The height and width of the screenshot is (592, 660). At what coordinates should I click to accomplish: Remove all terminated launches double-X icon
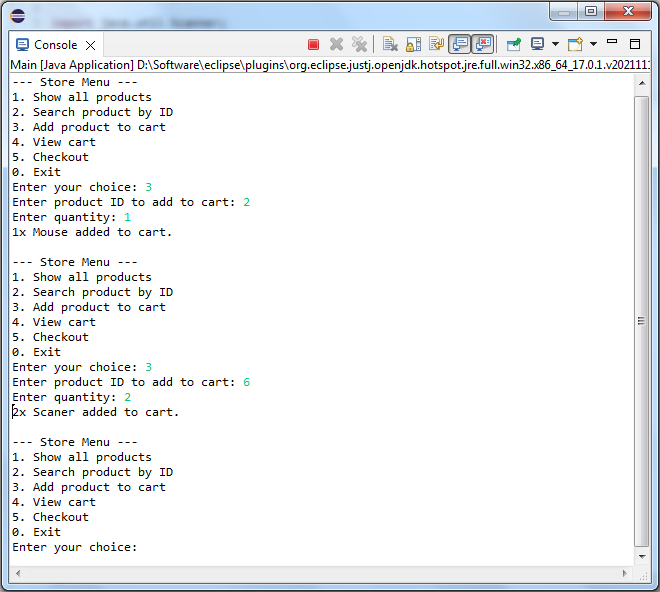(x=359, y=45)
